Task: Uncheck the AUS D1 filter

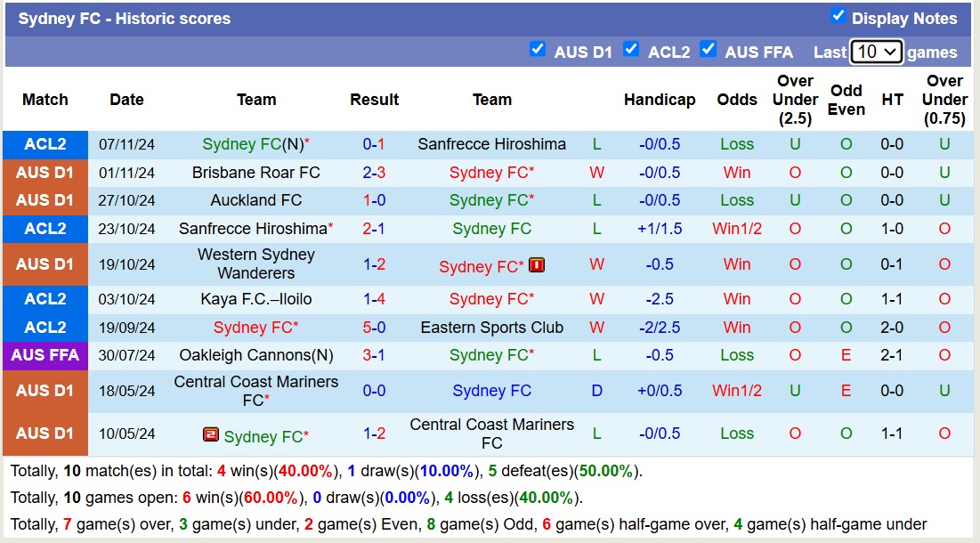Action: pos(538,50)
